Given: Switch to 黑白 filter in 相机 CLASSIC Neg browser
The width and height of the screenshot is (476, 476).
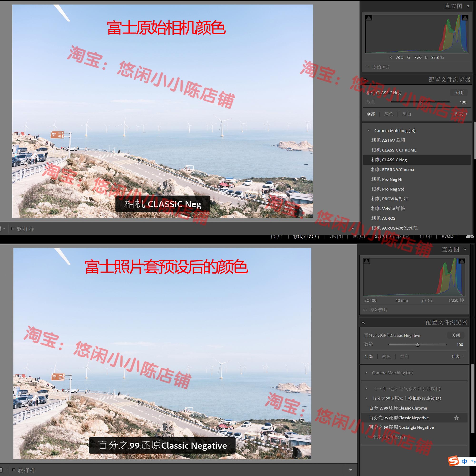Looking at the screenshot, I should click(407, 114).
